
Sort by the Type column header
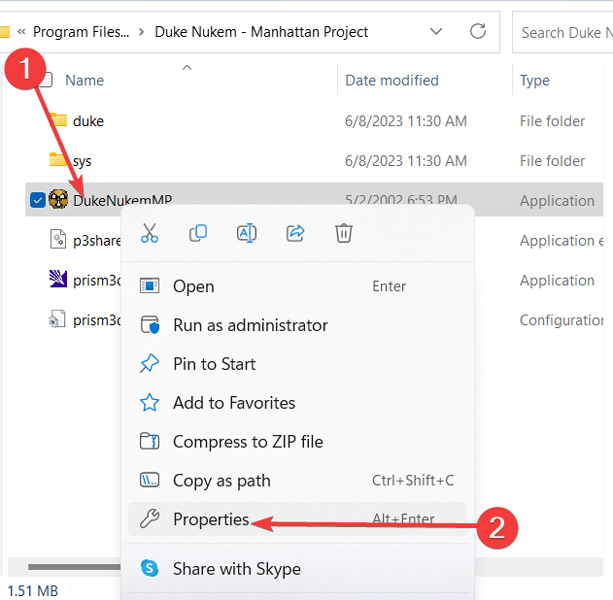(534, 80)
